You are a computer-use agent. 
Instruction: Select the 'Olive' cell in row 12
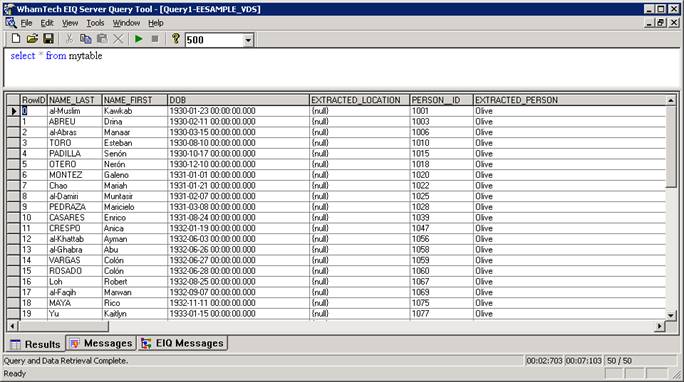pos(570,239)
